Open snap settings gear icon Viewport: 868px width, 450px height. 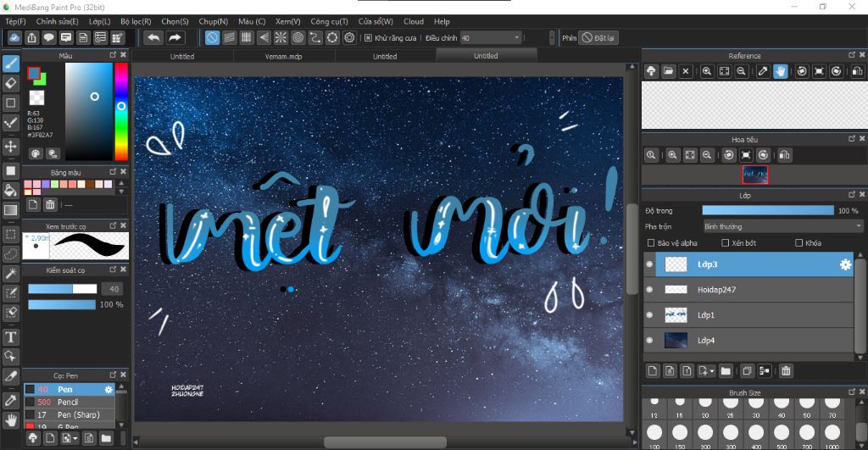[349, 37]
